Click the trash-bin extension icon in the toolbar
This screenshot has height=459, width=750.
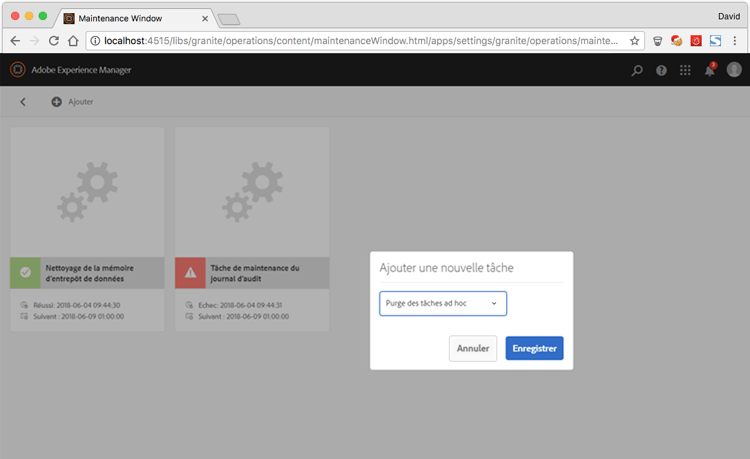(x=658, y=41)
